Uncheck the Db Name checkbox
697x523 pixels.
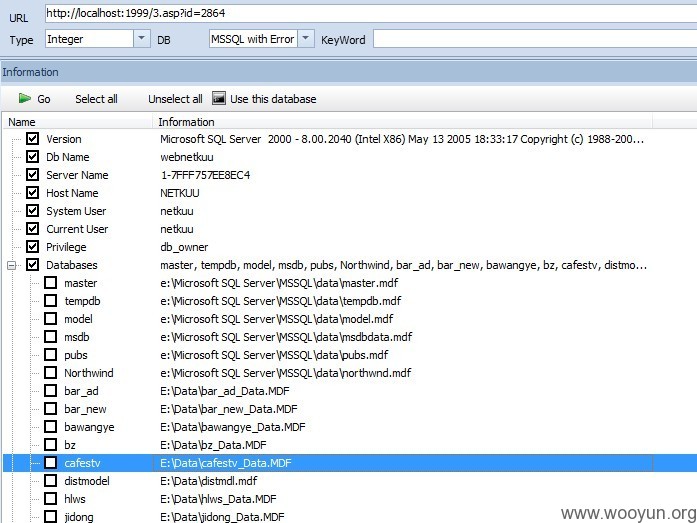(32, 156)
